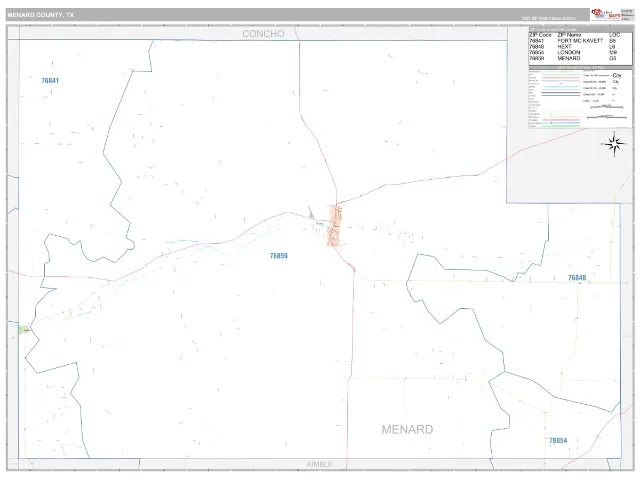Click the ZIP Code column header
Viewport: 640px width, 480px height.
click(540, 35)
